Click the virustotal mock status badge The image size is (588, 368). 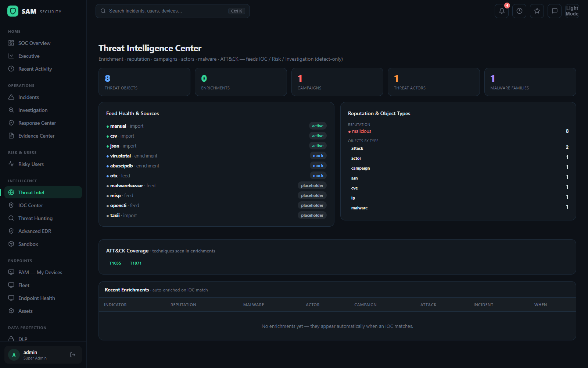(x=318, y=156)
